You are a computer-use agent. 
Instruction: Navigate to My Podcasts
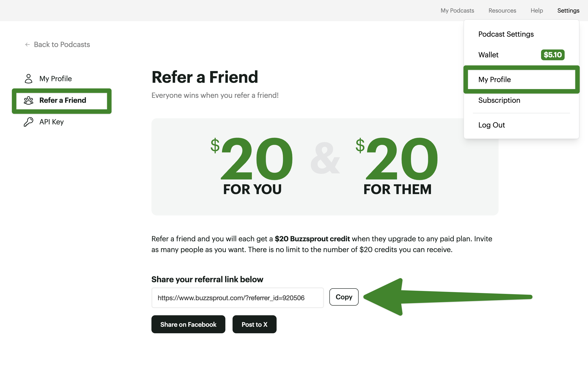(x=457, y=10)
